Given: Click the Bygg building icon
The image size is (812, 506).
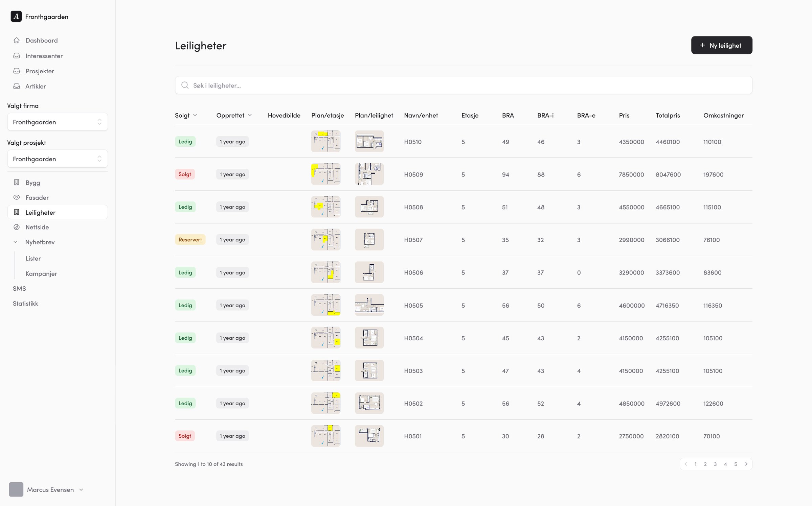Looking at the screenshot, I should [17, 183].
